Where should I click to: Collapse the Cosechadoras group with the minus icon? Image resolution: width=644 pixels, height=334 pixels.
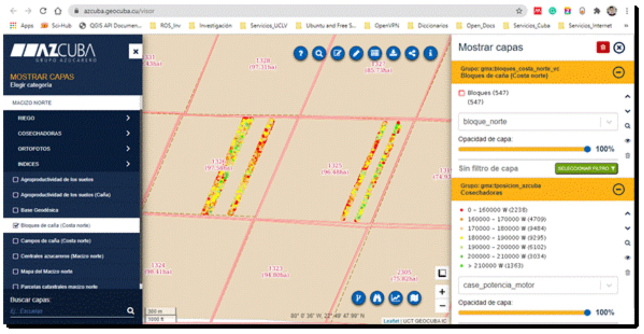(x=618, y=190)
